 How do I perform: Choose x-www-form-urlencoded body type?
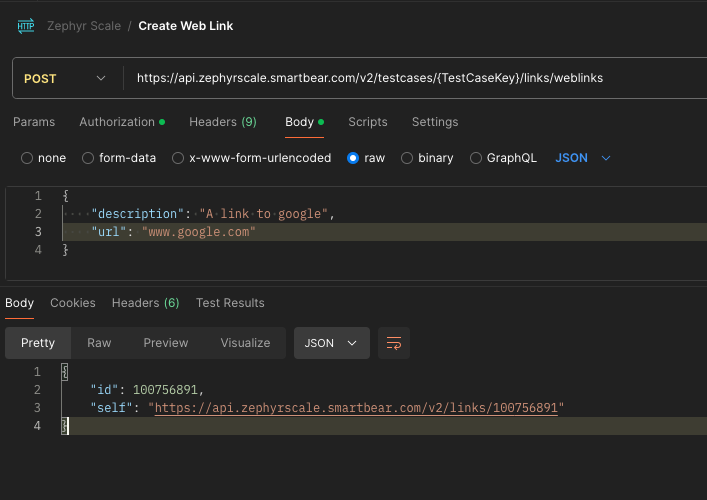click(178, 158)
